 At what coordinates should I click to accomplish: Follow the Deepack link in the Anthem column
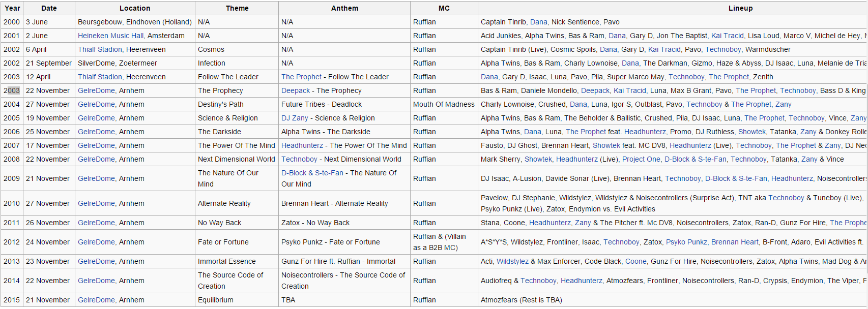(296, 90)
